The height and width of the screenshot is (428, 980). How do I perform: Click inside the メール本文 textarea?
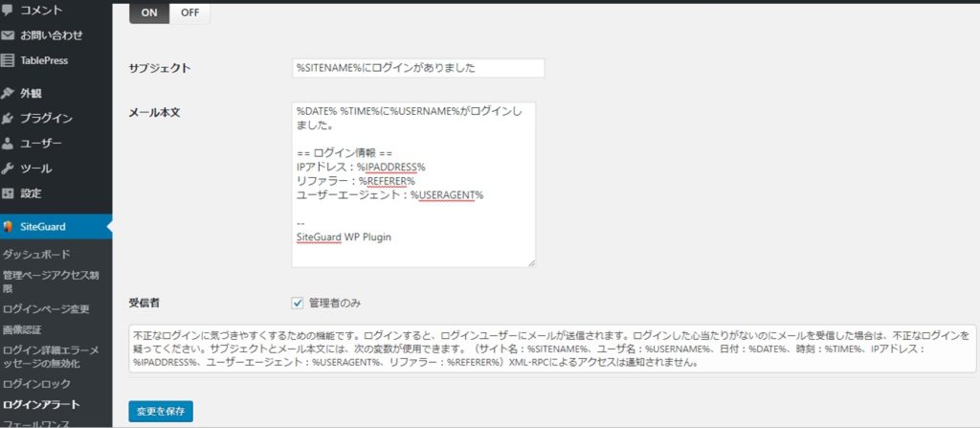[x=413, y=185]
